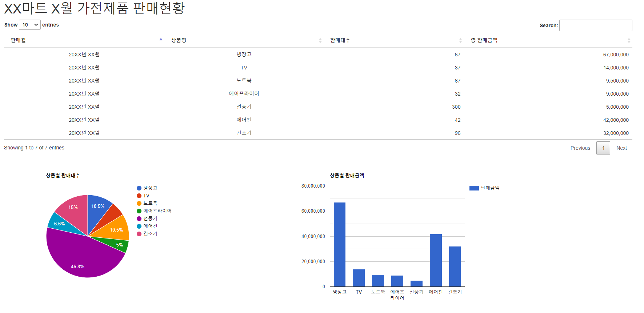644x313 pixels.
Task: Go to the Previous page
Action: click(580, 148)
